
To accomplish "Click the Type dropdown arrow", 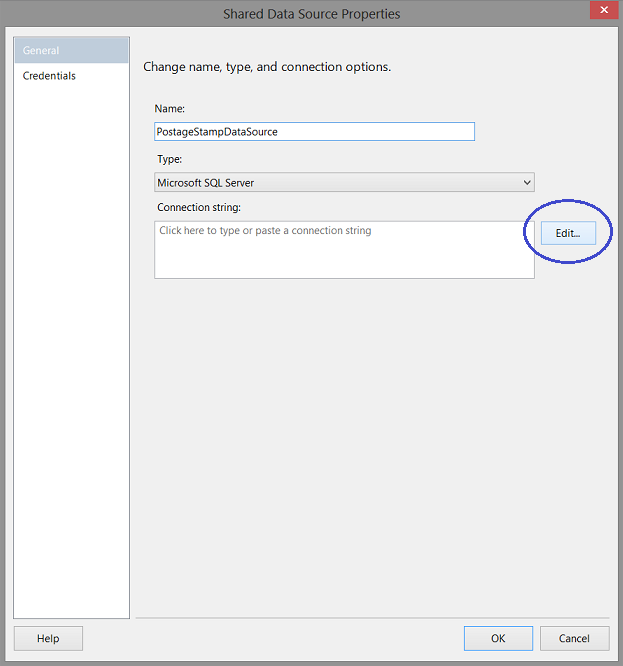I will [527, 183].
